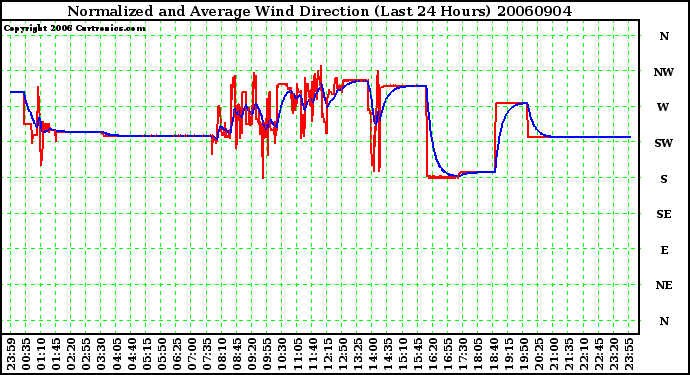The width and height of the screenshot is (690, 375).
Task: Click the NE direction label
Action: click(x=664, y=286)
